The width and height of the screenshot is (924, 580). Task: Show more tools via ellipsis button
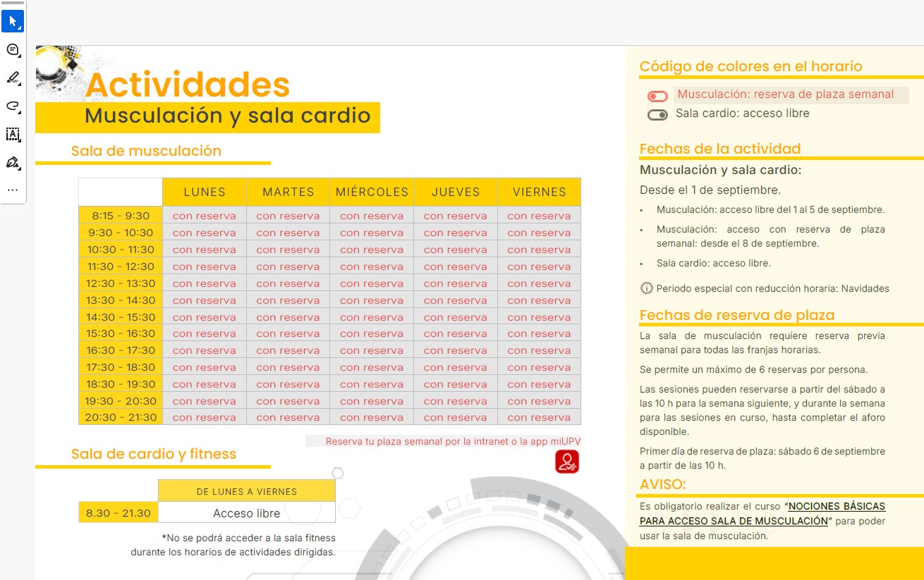coord(13,190)
